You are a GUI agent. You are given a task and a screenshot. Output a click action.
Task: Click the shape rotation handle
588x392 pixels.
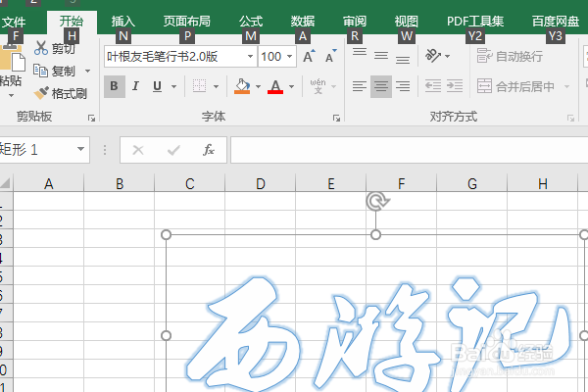tap(376, 202)
